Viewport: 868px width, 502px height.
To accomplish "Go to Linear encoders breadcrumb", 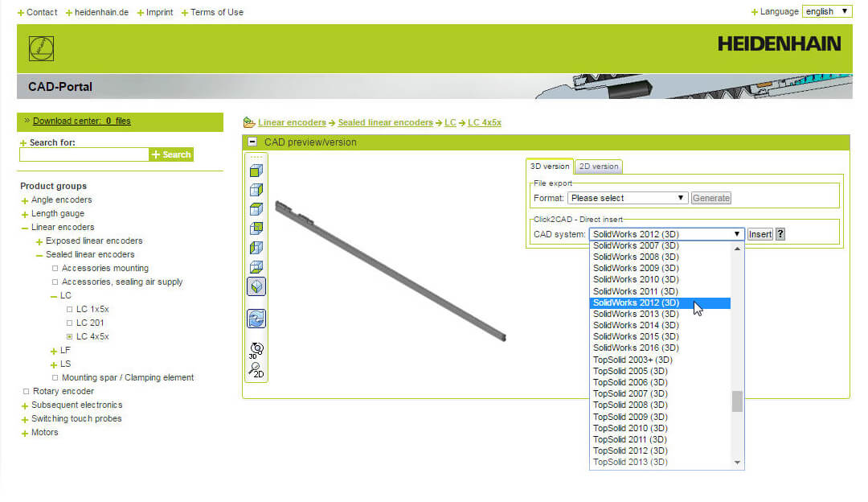I will pos(292,122).
